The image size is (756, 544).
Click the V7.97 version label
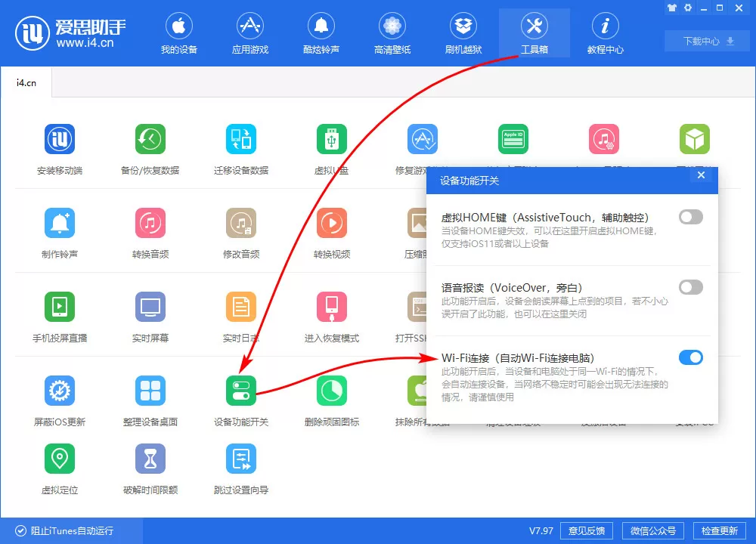pyautogui.click(x=541, y=530)
